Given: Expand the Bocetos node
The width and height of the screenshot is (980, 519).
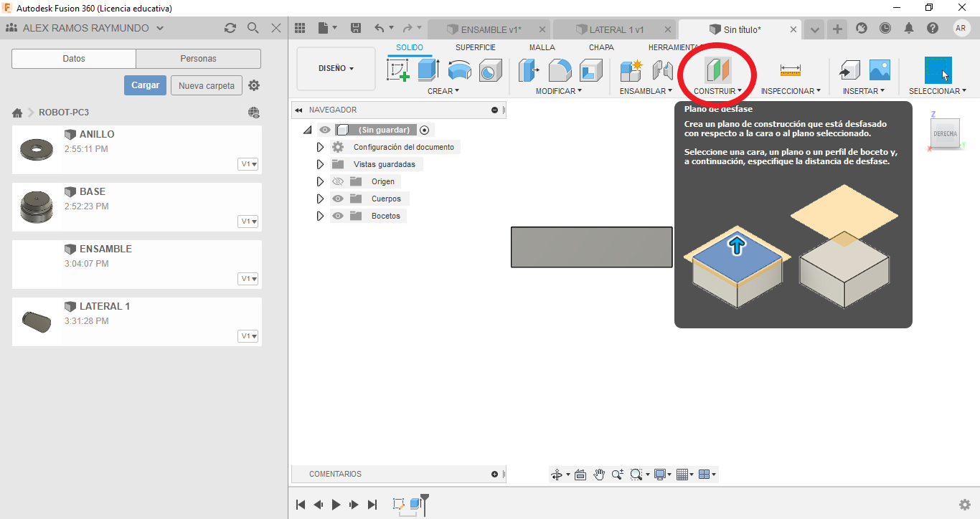Looking at the screenshot, I should pyautogui.click(x=320, y=216).
